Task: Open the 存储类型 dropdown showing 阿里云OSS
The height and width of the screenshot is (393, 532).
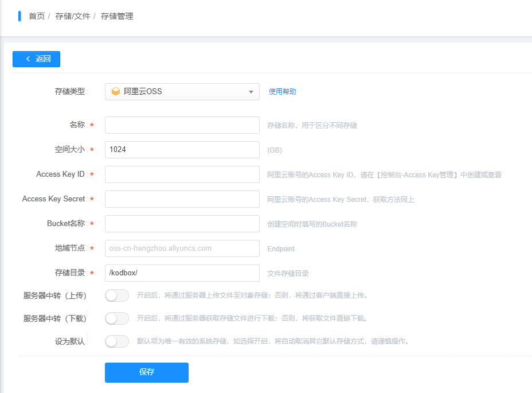Action: point(182,92)
